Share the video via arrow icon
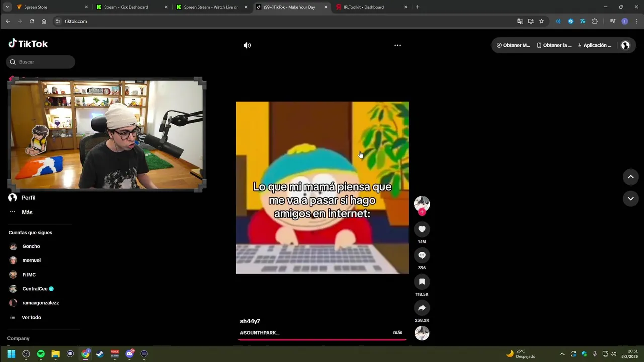The width and height of the screenshot is (644, 362). (x=422, y=308)
